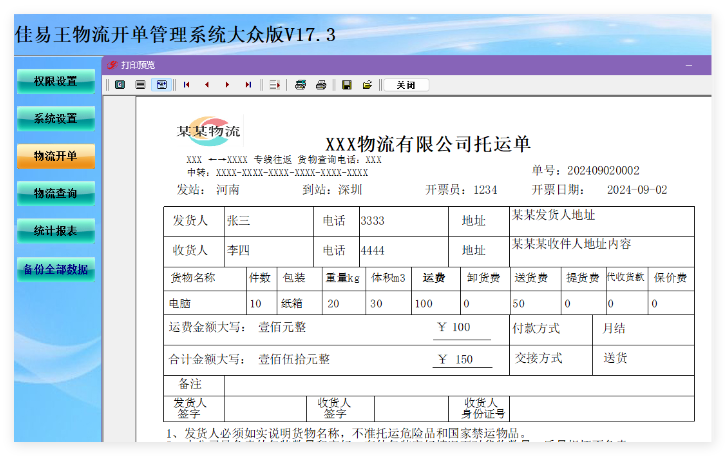Minimize the print preview window

[689, 65]
